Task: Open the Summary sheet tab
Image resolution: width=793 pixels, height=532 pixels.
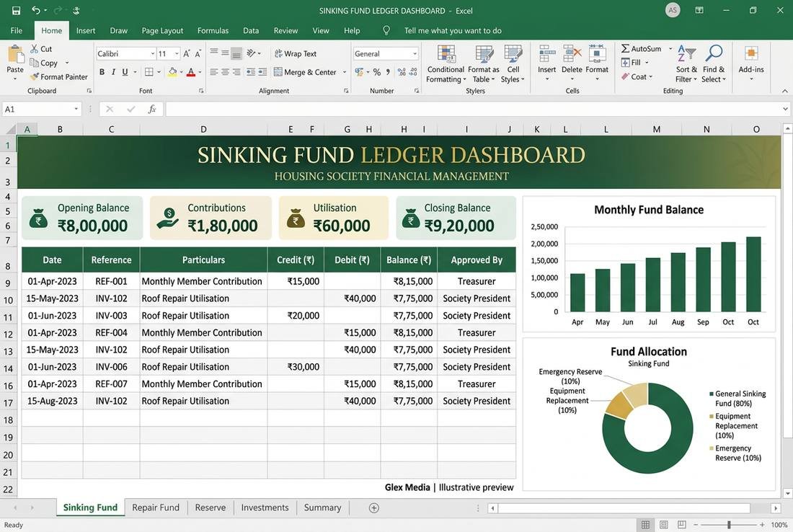Action: [x=322, y=507]
